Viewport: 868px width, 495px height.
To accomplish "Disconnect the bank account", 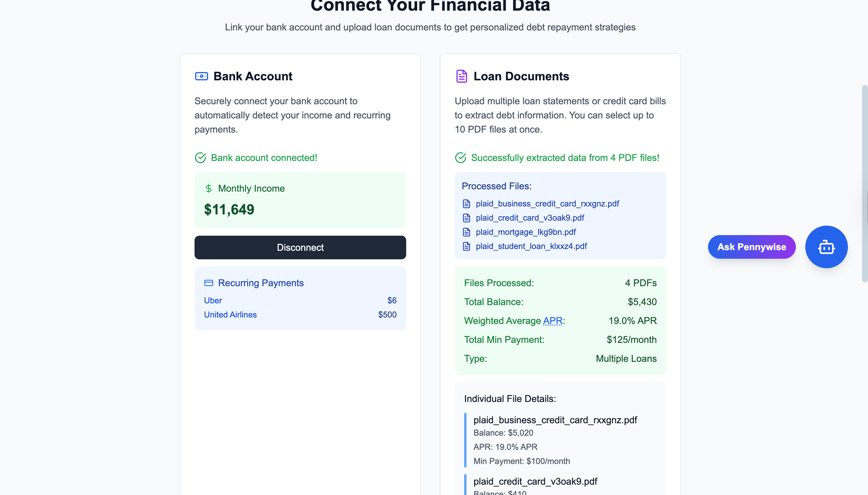I will (300, 247).
